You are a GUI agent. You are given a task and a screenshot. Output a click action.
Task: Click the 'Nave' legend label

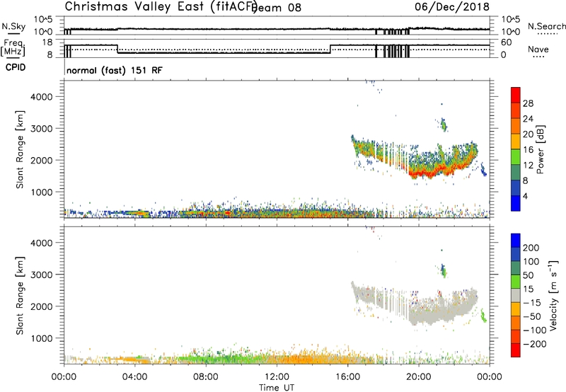click(x=538, y=49)
